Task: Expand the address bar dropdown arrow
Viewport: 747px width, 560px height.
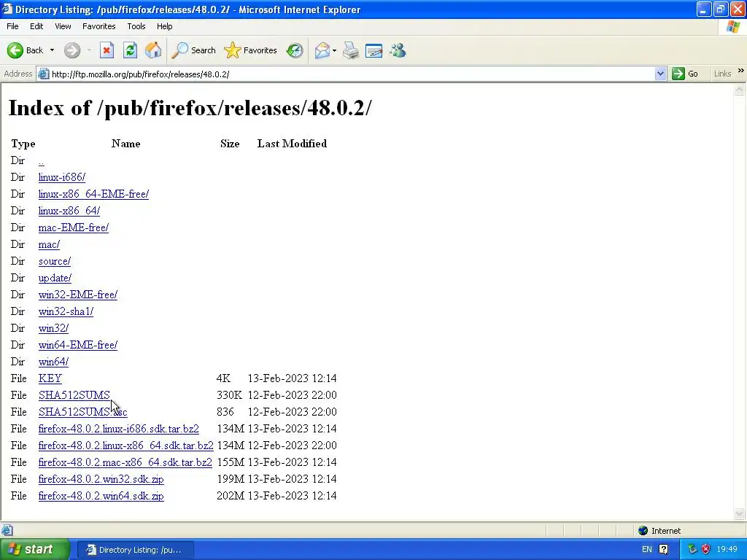Action: pos(660,74)
